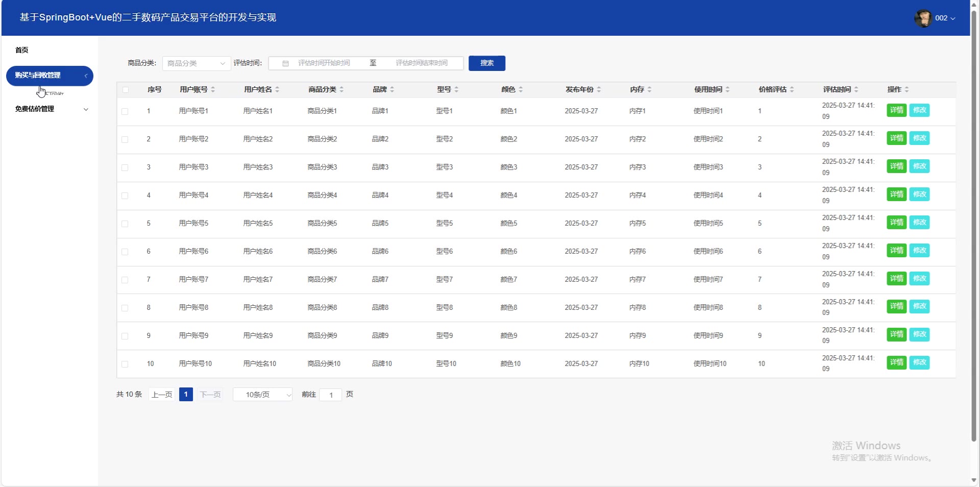
Task: Expand the 002 user account menu
Action: 945,18
